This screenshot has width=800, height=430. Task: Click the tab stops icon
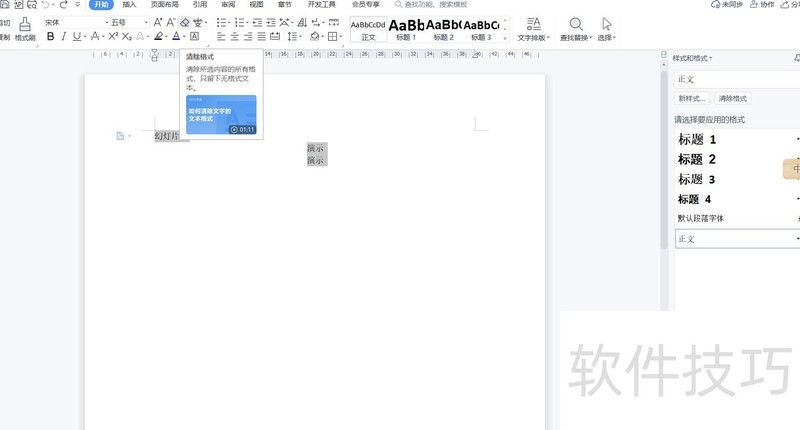tap(334, 22)
